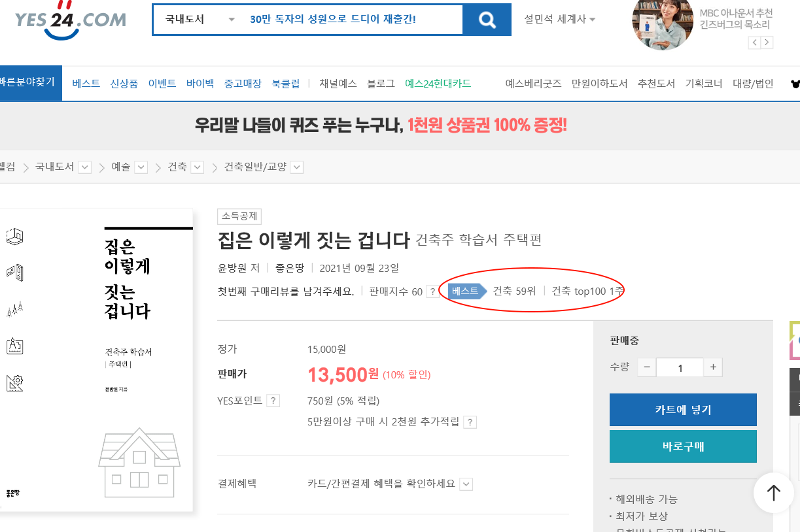Image resolution: width=800 pixels, height=532 pixels.
Task: Open help icon after 2천원 추가적립
Action: pyautogui.click(x=470, y=422)
